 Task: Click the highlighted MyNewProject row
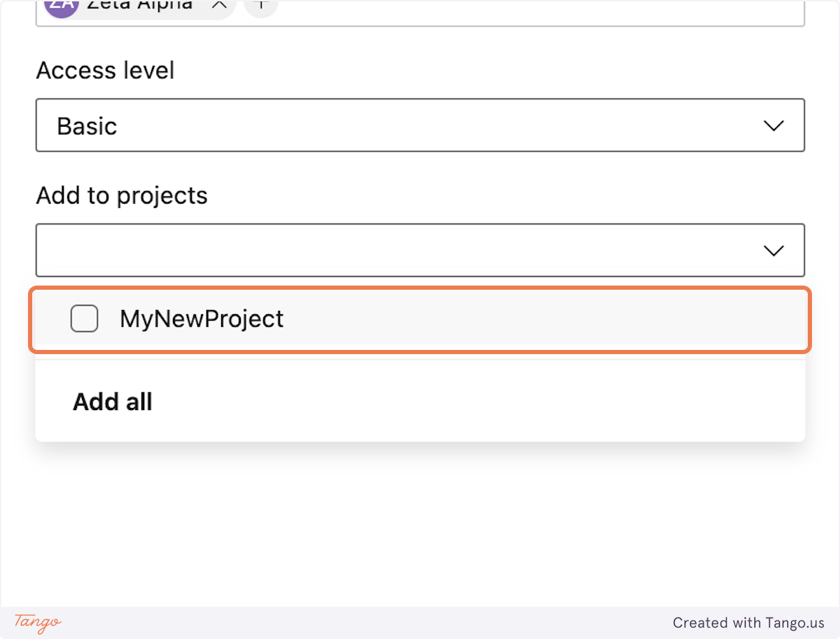420,318
